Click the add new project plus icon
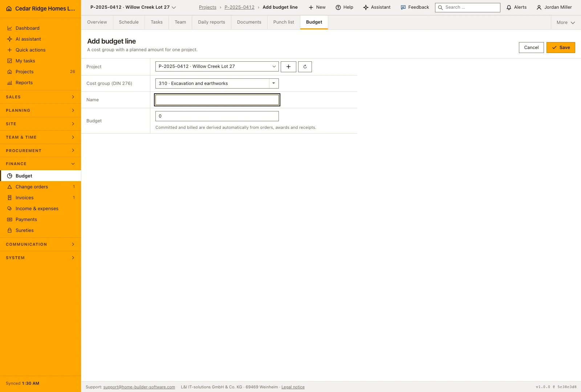581x392 pixels. point(288,67)
